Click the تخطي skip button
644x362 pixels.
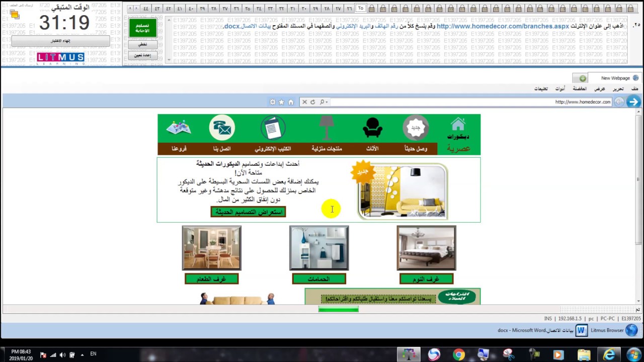pos(142,44)
